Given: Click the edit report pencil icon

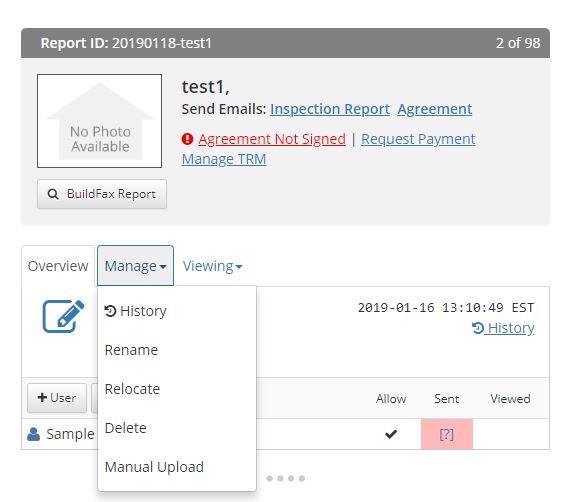Looking at the screenshot, I should pos(63,316).
